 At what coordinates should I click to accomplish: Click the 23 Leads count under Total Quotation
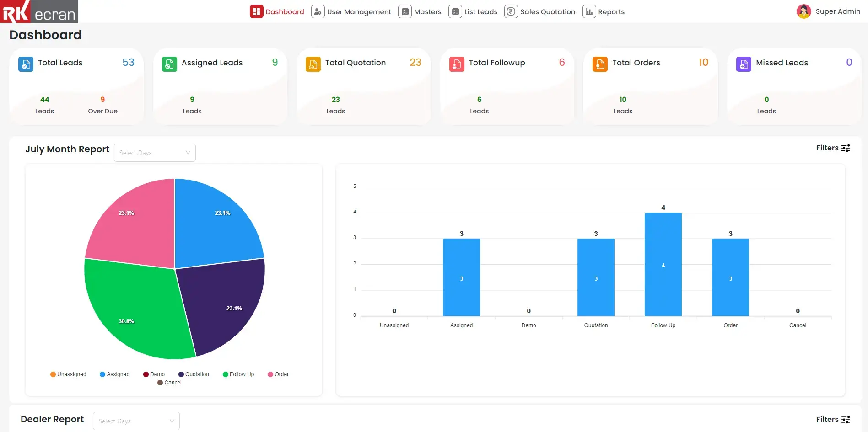tap(335, 100)
